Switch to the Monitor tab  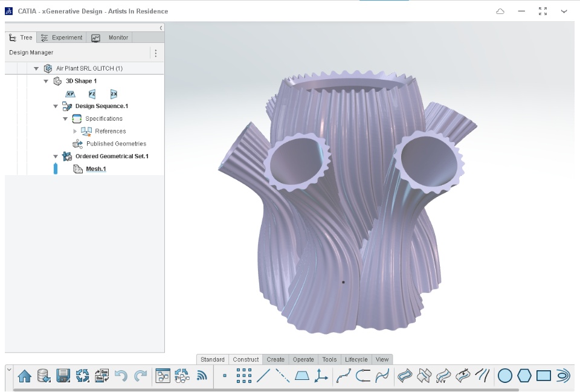tap(109, 37)
